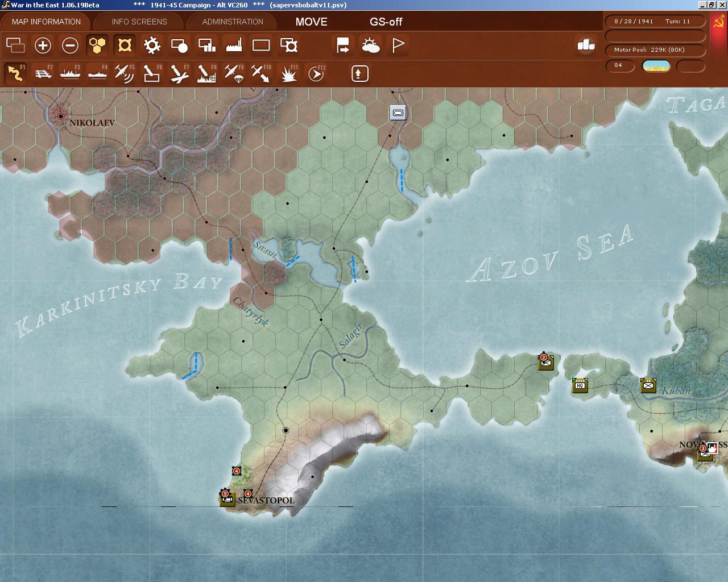728x582 pixels.
Task: Select F8 bomb city mode icon
Action: (x=206, y=73)
